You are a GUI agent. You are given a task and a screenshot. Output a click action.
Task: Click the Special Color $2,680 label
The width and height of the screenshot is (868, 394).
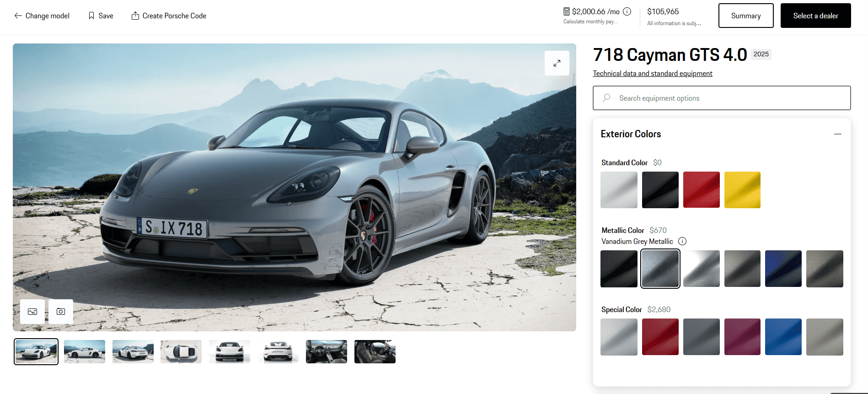pos(636,309)
